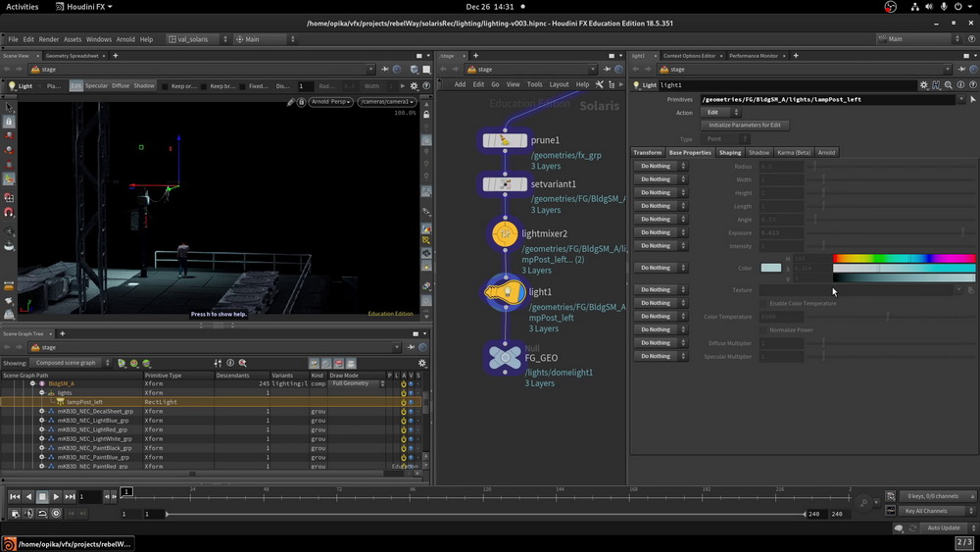Open scene graph info icon

(x=230, y=363)
